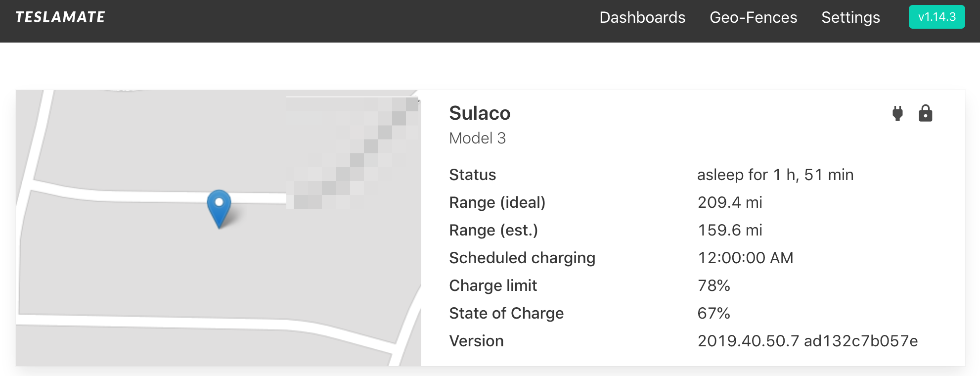Click the State of Charge 67% value
Image resolution: width=980 pixels, height=376 pixels.
coord(713,313)
